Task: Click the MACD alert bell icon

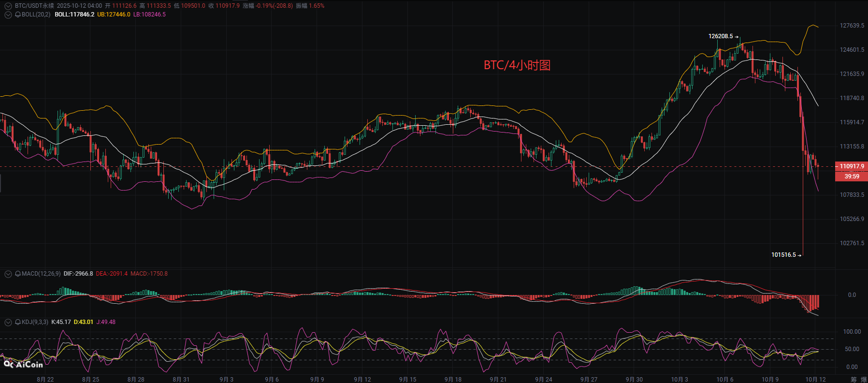Action: [x=18, y=274]
